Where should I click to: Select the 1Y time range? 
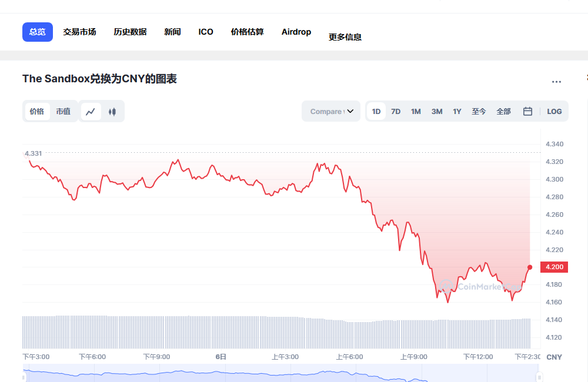tap(457, 111)
